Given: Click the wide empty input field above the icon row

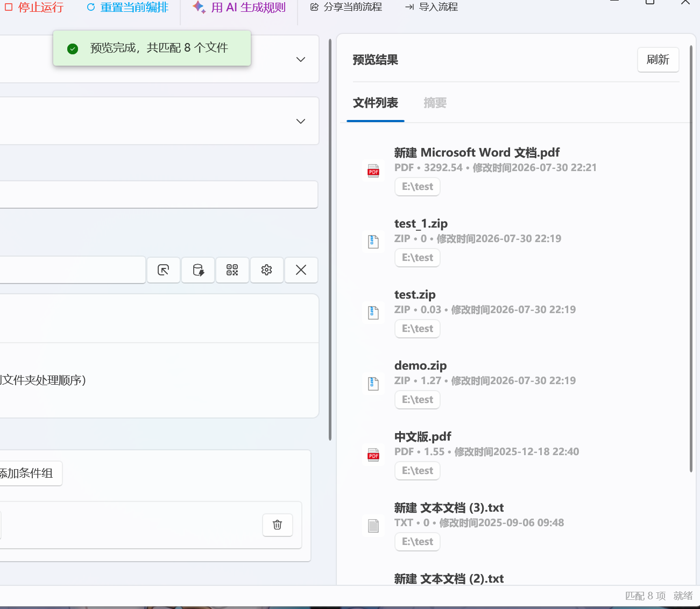Looking at the screenshot, I should coord(159,194).
